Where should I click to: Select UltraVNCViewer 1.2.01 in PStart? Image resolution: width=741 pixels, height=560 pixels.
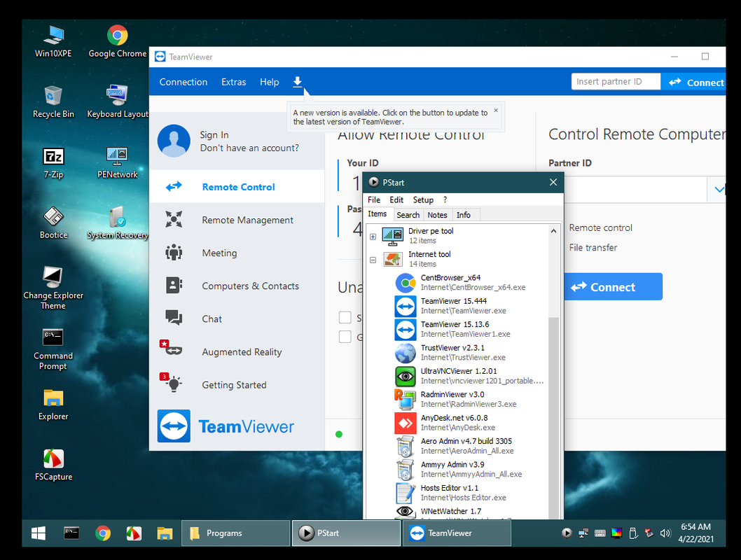470,376
